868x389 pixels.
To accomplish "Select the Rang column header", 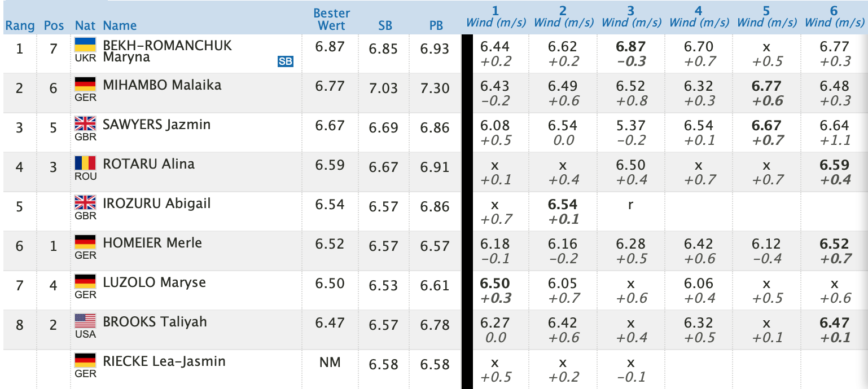I will tap(20, 25).
